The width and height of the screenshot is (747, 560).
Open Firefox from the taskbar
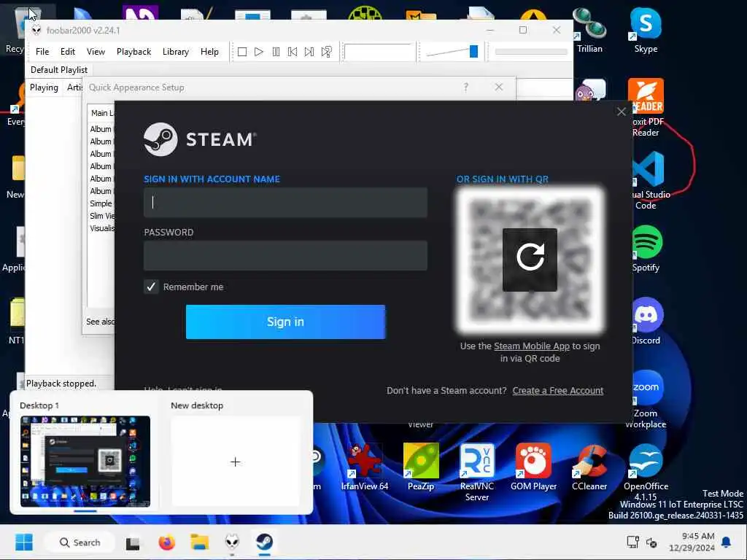[x=166, y=542]
